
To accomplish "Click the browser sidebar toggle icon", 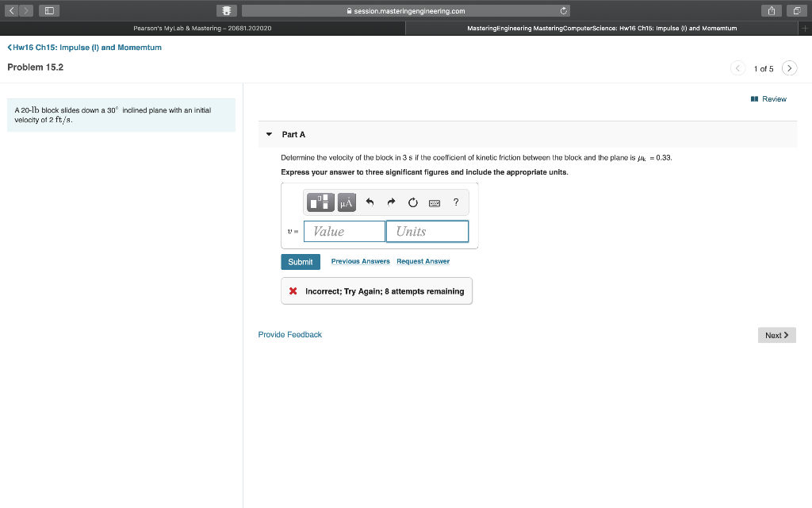I will pos(48,10).
